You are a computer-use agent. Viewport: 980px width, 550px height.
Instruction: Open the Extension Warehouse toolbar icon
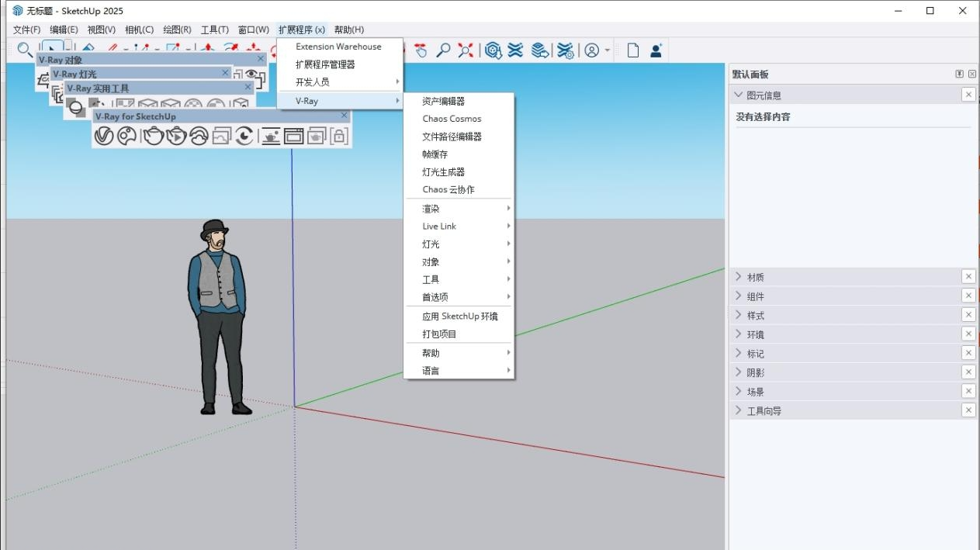click(x=516, y=50)
